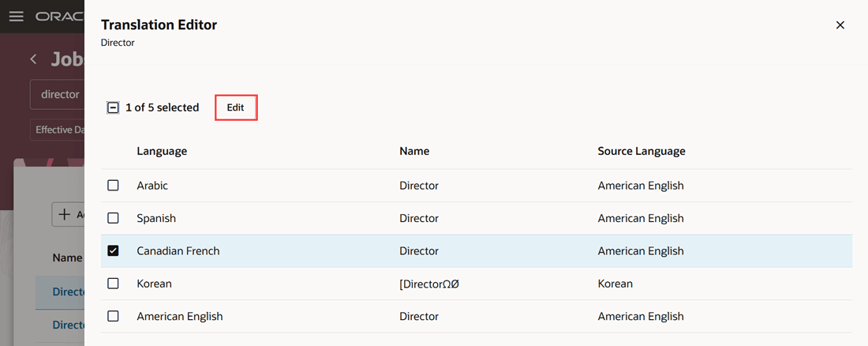Click the search field containing 'director'
The width and height of the screenshot is (868, 346).
pos(57,95)
